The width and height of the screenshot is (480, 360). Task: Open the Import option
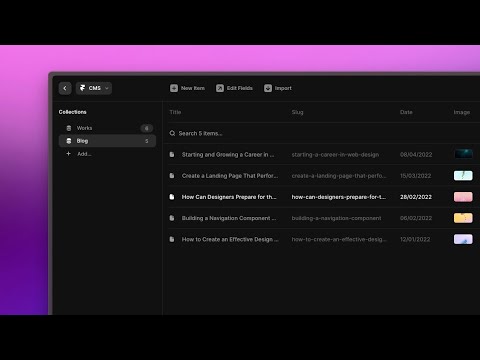point(278,88)
